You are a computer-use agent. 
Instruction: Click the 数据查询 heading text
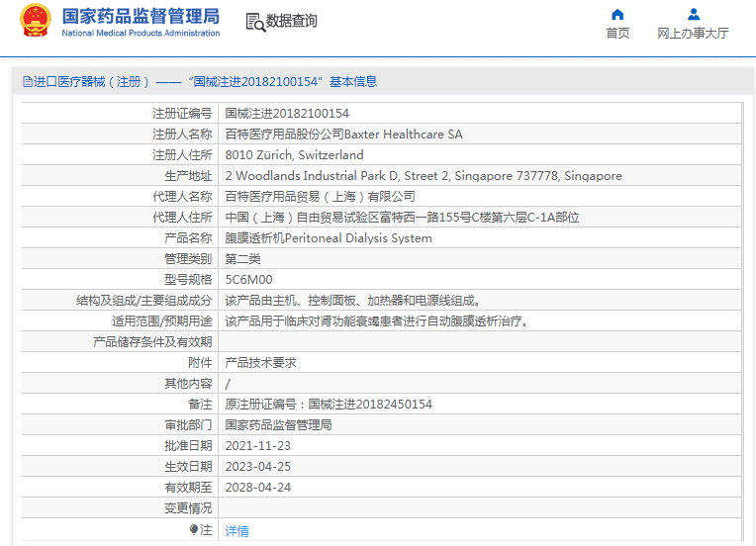tap(292, 21)
